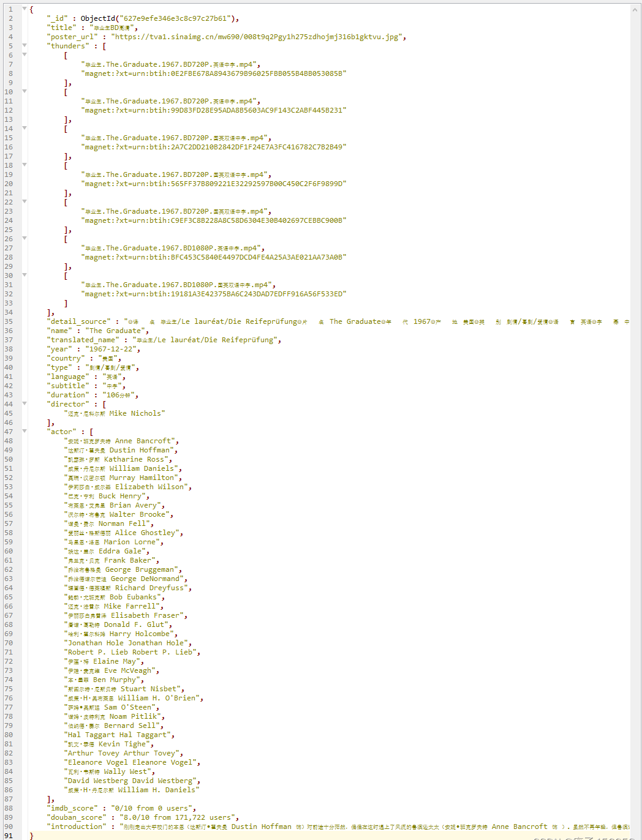Collapse the "director" array fold marker

coord(25,403)
